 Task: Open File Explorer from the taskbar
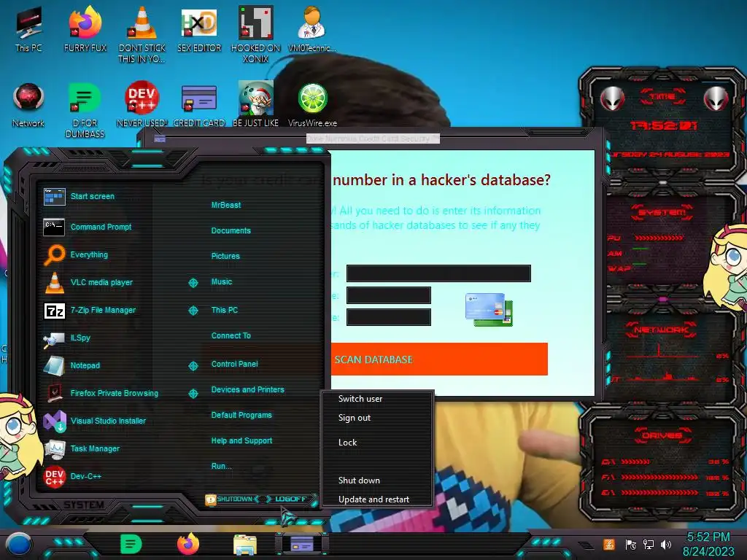tap(245, 544)
